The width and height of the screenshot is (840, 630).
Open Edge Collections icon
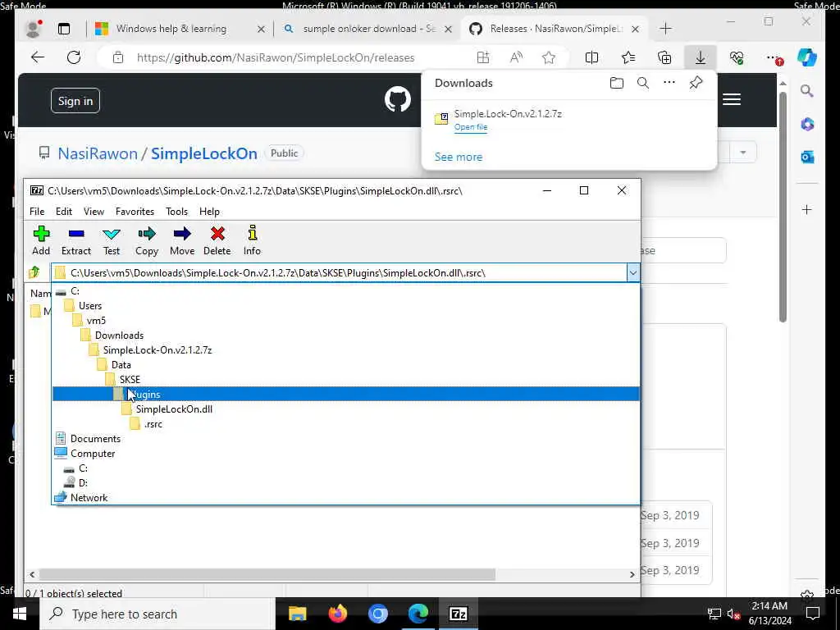(x=664, y=57)
